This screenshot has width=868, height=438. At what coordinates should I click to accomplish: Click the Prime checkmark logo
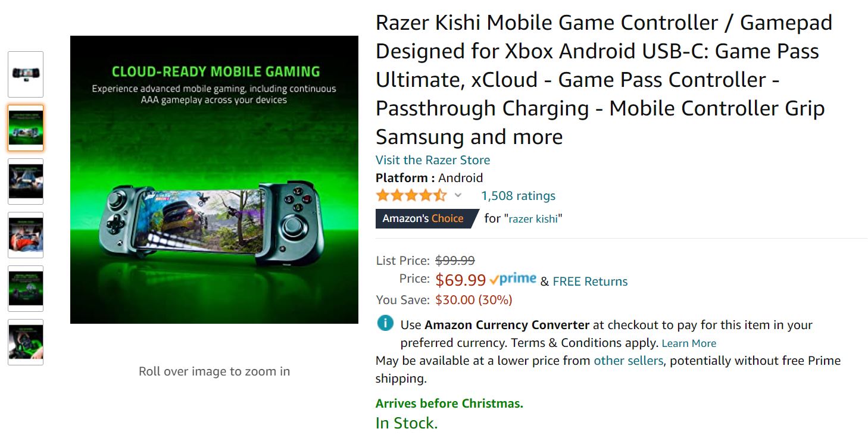pyautogui.click(x=513, y=280)
